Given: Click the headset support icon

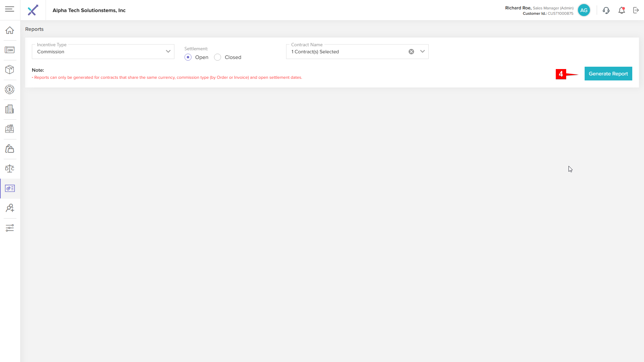Looking at the screenshot, I should (606, 10).
